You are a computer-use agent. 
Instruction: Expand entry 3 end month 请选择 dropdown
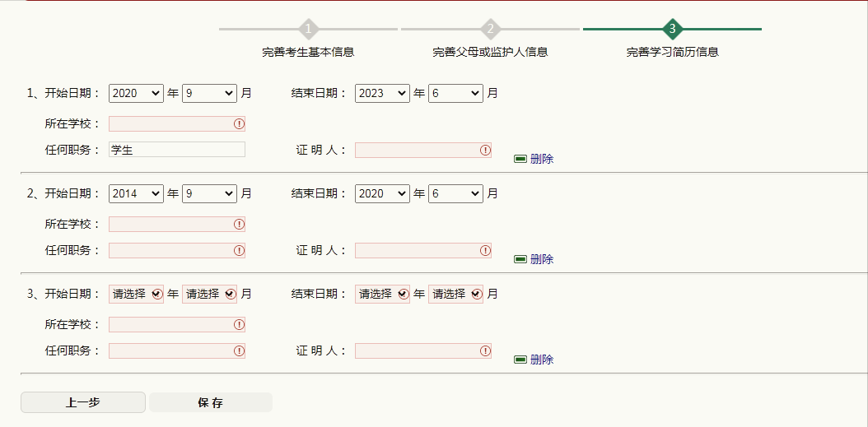click(455, 295)
